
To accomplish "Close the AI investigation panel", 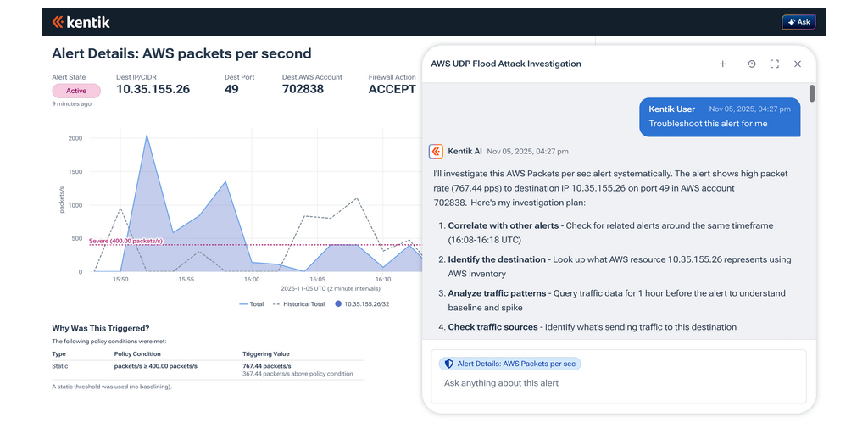I will click(x=797, y=64).
